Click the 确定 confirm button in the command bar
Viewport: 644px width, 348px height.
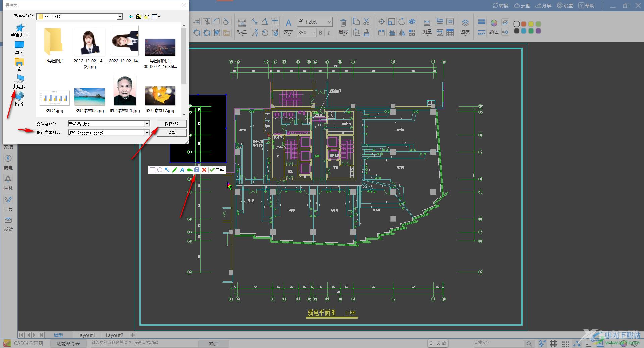pos(214,344)
